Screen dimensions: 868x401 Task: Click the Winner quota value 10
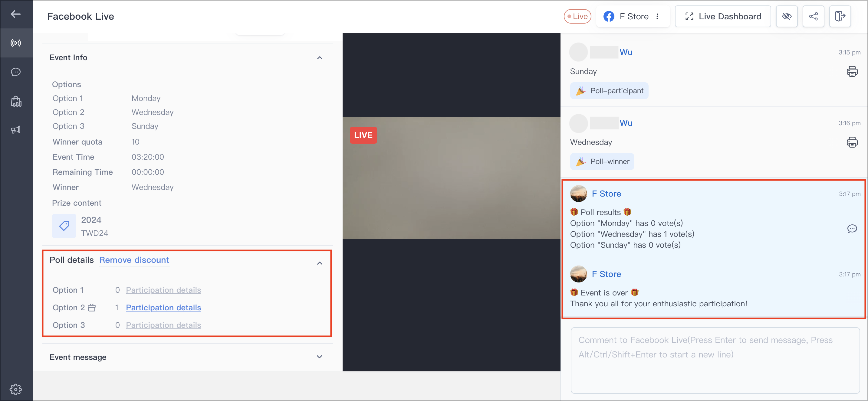click(135, 142)
